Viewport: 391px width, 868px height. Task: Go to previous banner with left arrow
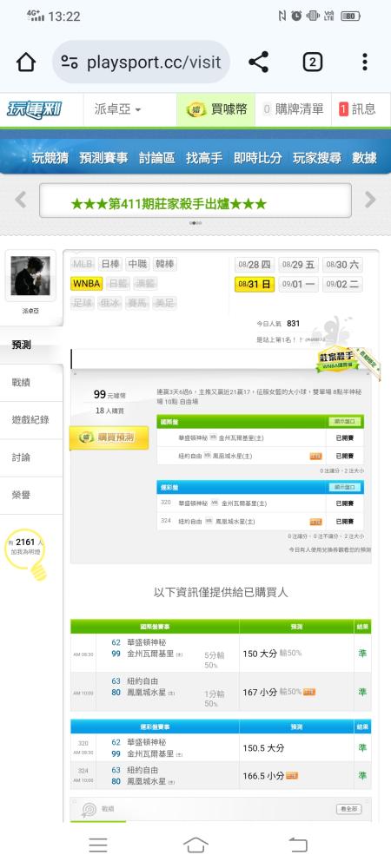pyautogui.click(x=21, y=200)
